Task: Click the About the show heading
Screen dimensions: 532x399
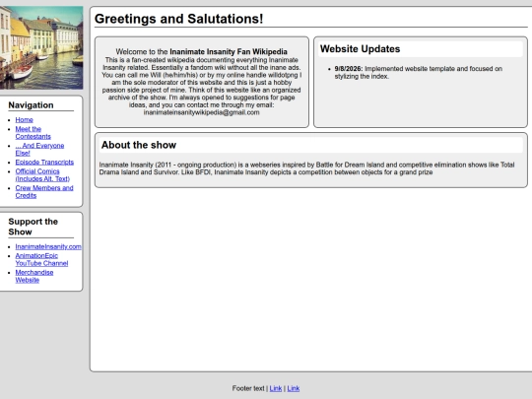Action: [139, 145]
